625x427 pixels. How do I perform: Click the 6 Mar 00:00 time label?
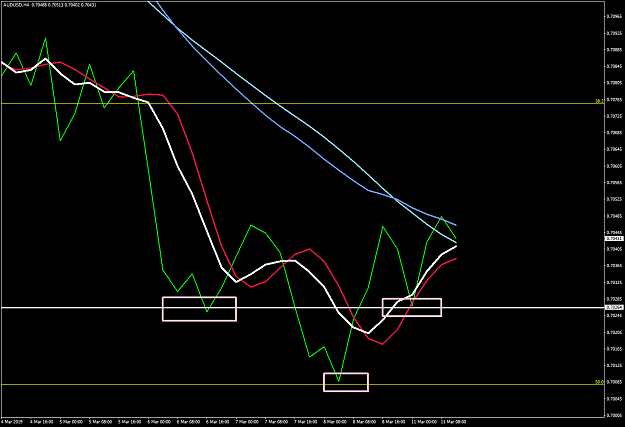(x=159, y=421)
